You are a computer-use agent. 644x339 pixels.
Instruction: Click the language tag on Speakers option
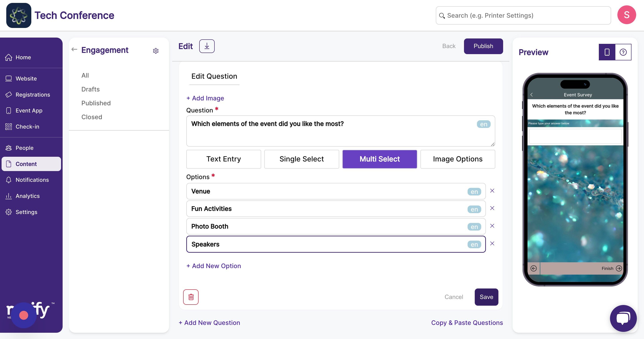click(474, 244)
